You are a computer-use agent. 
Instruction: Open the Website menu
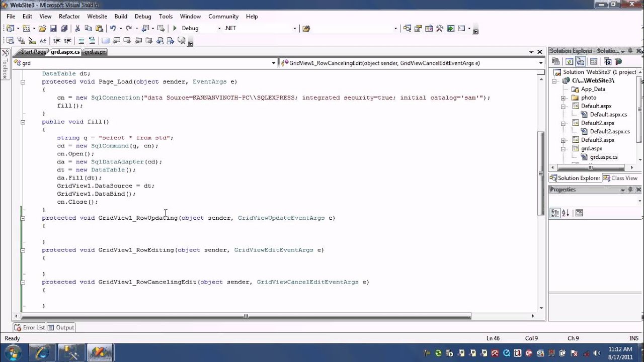point(97,16)
